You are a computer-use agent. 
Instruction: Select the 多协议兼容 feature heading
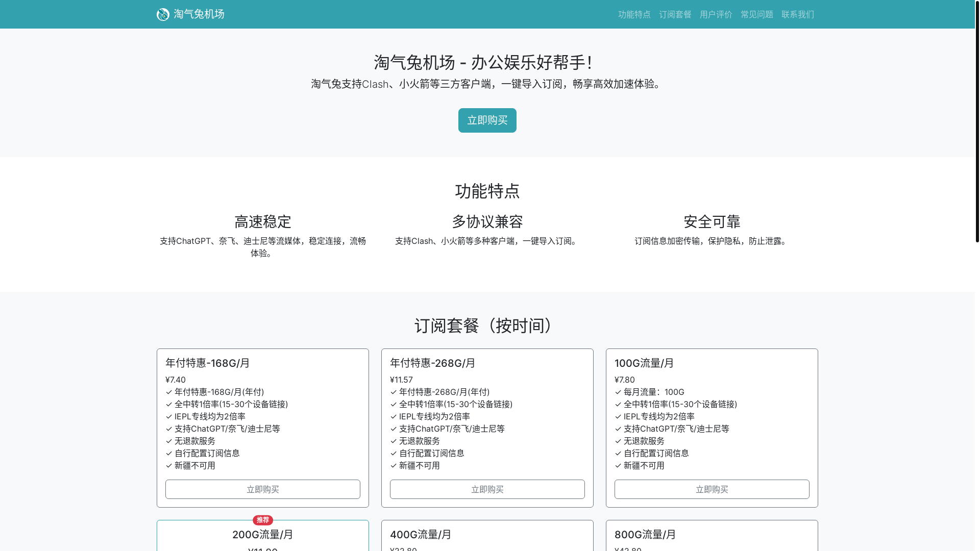(487, 221)
